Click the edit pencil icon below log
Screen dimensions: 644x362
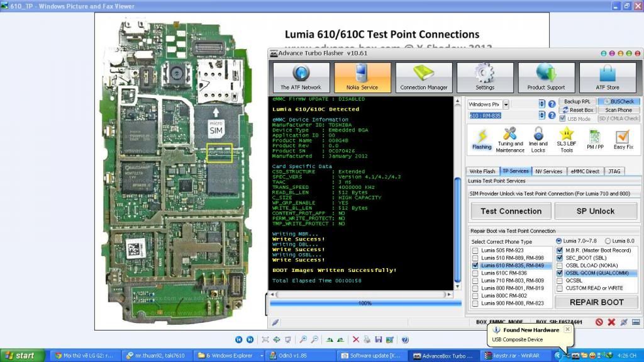[275, 322]
